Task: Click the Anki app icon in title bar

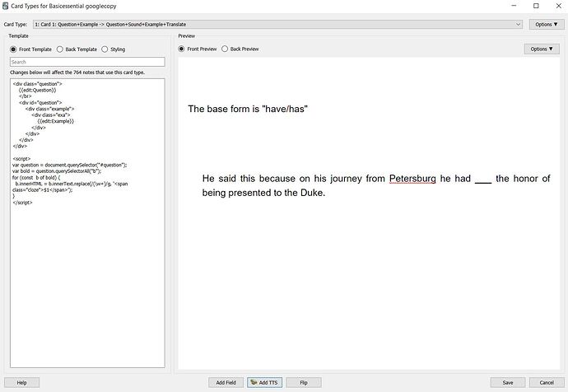Action: (6, 6)
